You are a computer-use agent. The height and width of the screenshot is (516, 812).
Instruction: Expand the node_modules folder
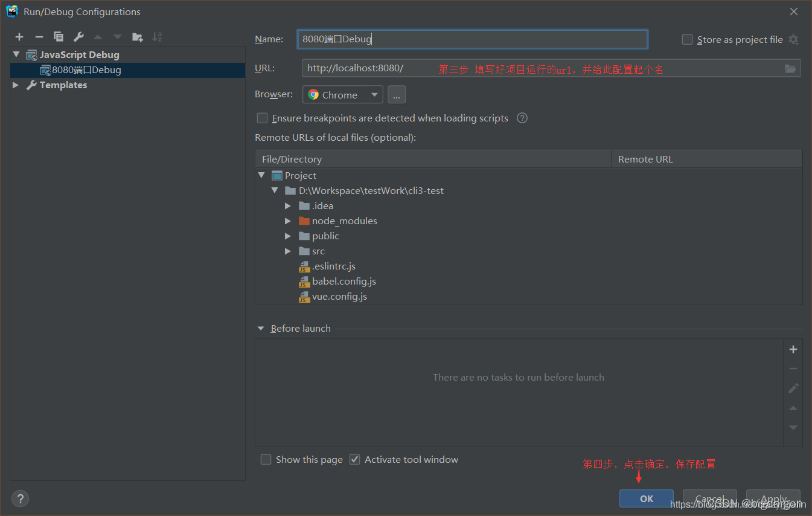pos(287,221)
